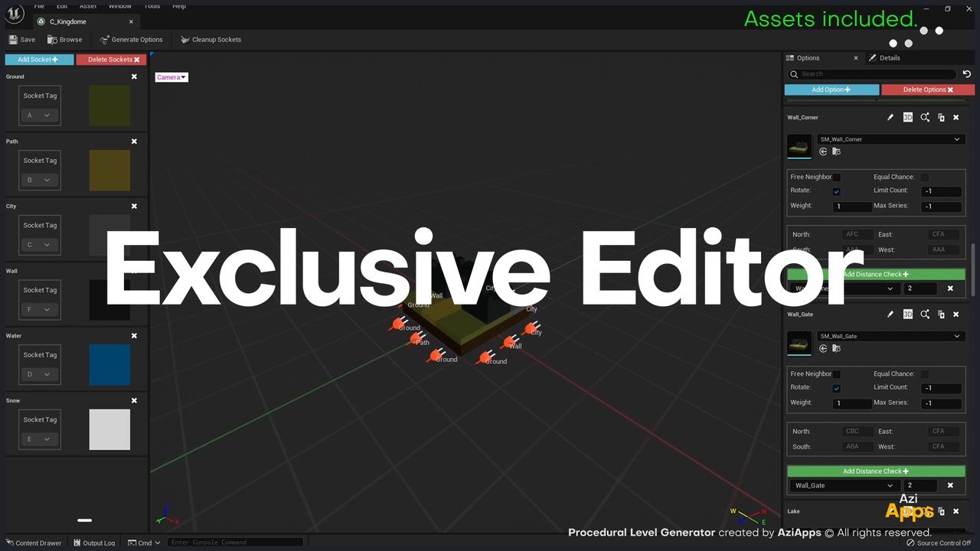Remove the Ground socket with its X

[x=134, y=77]
